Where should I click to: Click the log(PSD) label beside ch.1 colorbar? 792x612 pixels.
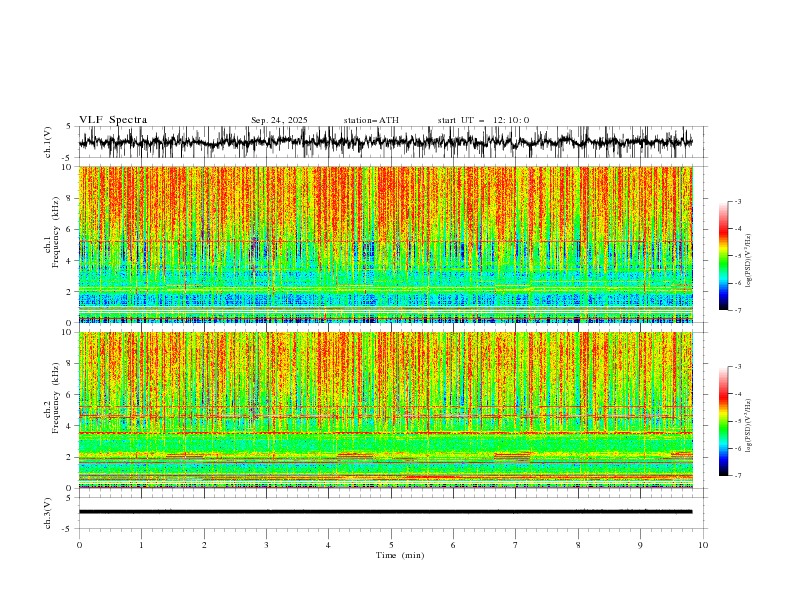748,260
